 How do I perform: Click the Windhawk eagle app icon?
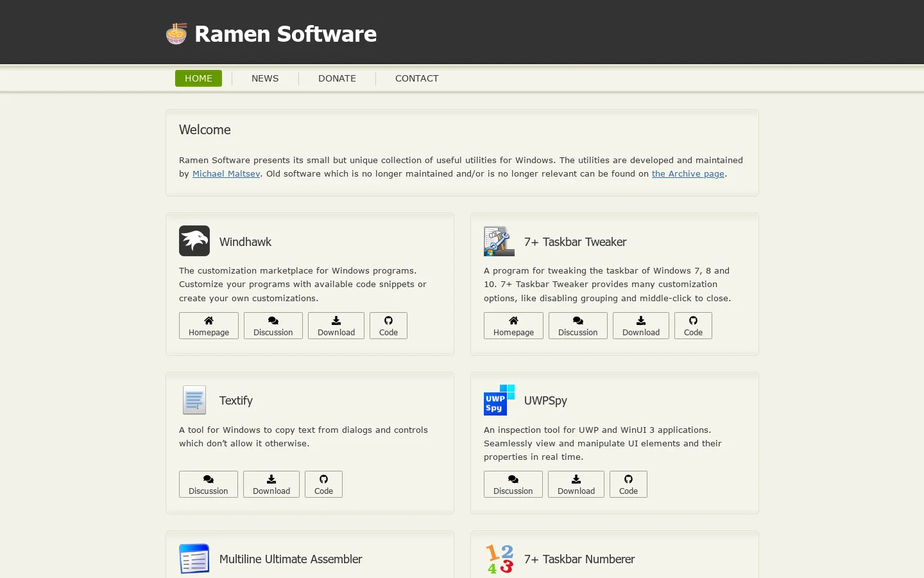(x=194, y=241)
